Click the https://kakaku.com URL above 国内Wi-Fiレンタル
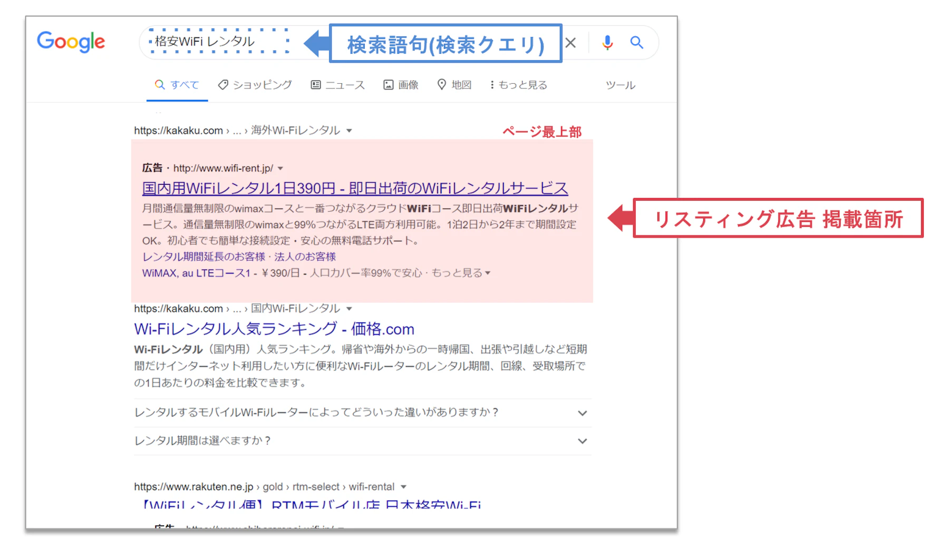The width and height of the screenshot is (930, 560). [178, 309]
